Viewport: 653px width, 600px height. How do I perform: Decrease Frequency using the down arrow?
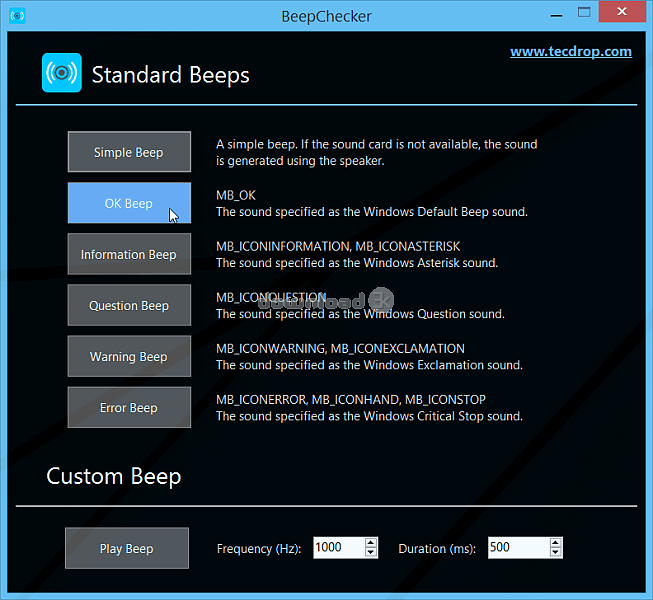click(371, 553)
